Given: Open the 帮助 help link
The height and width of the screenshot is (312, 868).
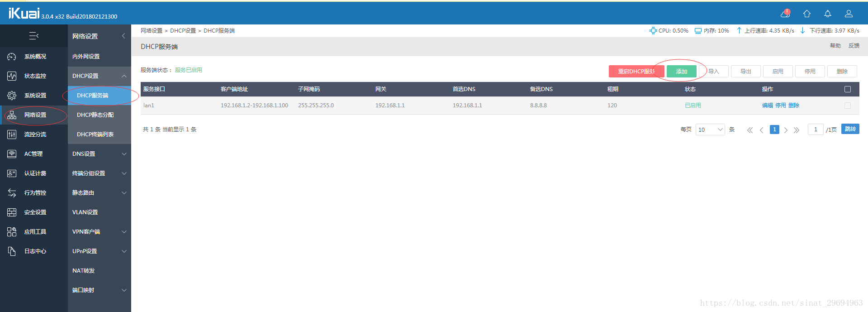Looking at the screenshot, I should 835,46.
